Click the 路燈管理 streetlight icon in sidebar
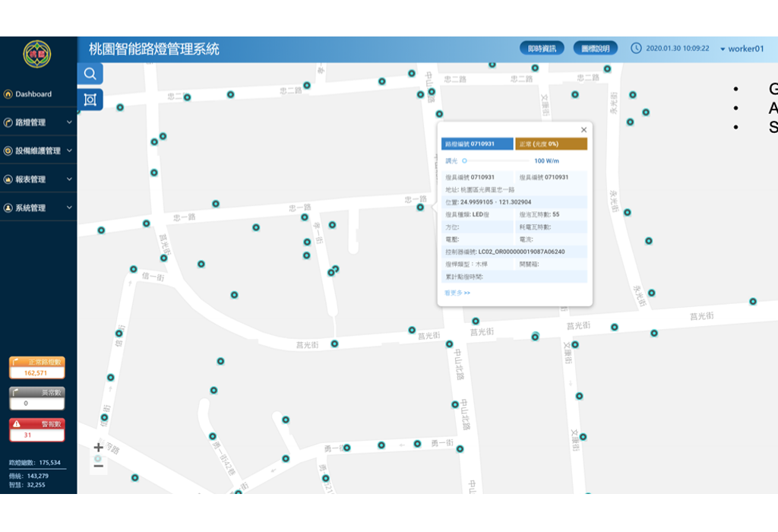 (8, 122)
